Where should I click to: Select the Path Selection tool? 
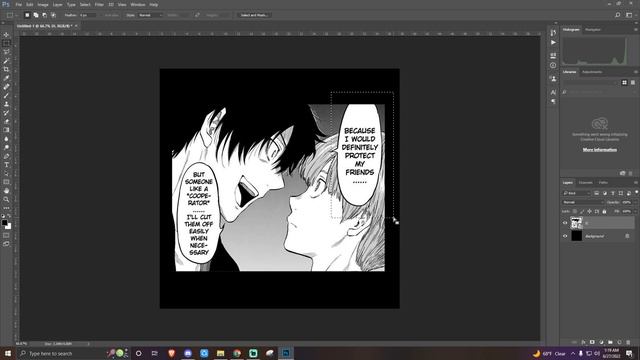click(6, 173)
